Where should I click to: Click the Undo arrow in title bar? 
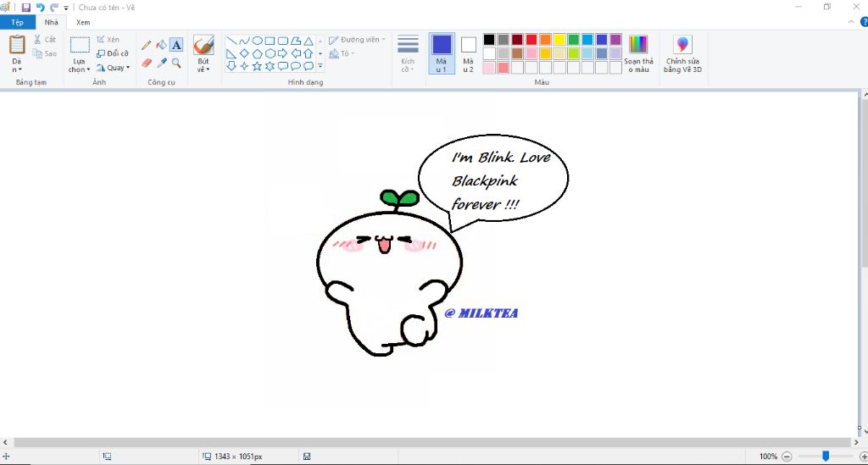point(40,8)
